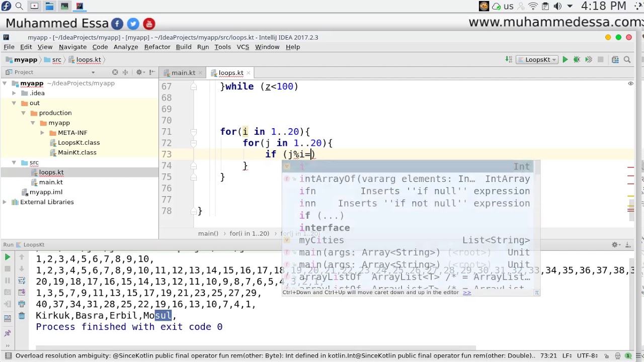The height and width of the screenshot is (362, 644).
Task: Click the 73:21 cursor position indicator
Action: (549, 356)
